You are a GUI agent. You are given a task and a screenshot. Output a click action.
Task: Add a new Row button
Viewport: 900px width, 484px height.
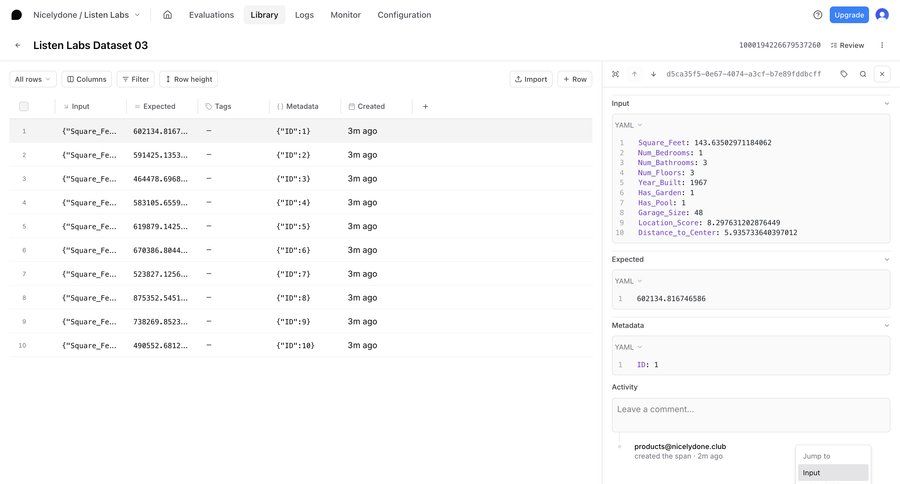coord(575,79)
